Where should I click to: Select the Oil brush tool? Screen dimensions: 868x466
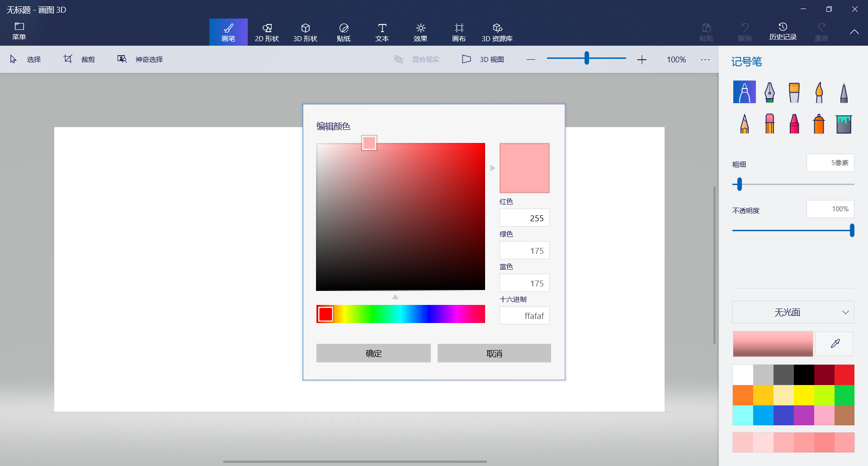tap(794, 92)
